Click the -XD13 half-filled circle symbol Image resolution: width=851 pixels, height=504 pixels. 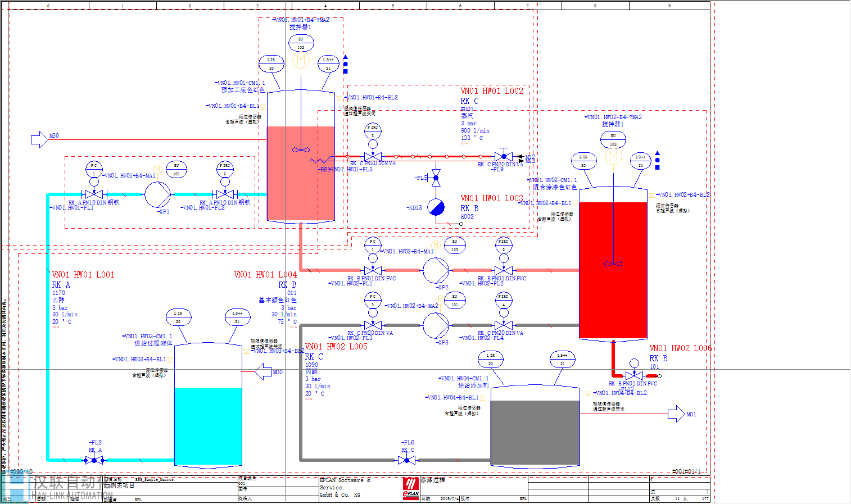click(x=436, y=207)
